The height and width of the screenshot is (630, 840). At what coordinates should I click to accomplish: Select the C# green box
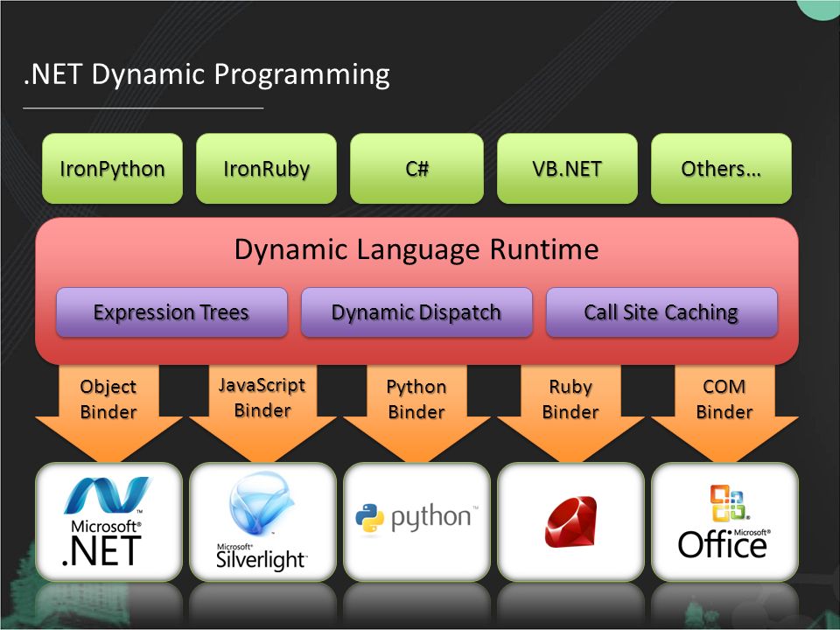(x=416, y=169)
